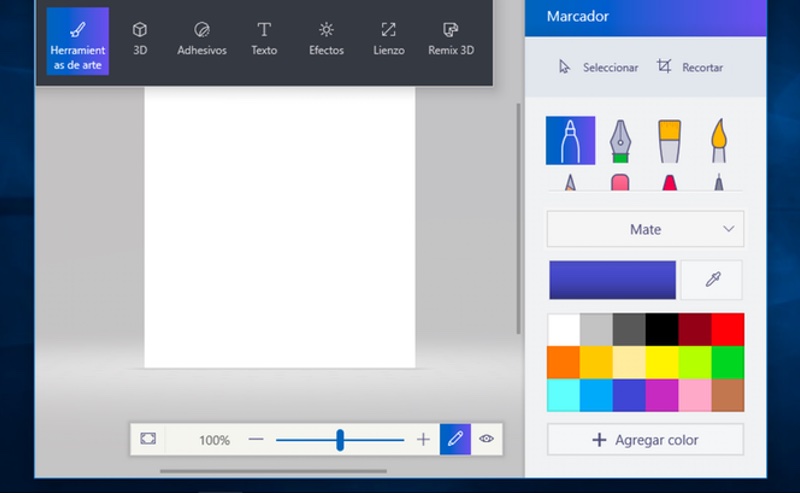Click the vertical scrollbar beside canvas

[x=518, y=219]
